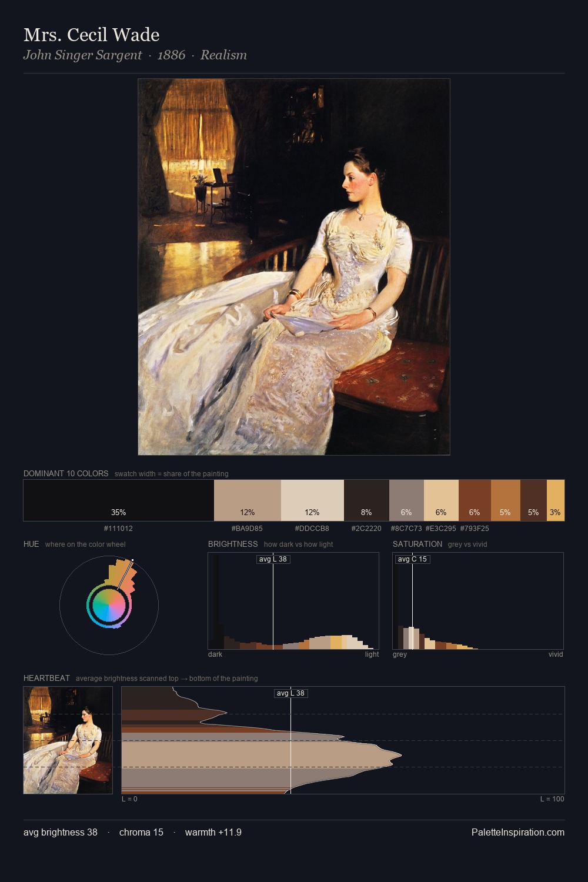The width and height of the screenshot is (588, 882).
Task: Select the 12% cream swatch #DDCCB8
Action: click(x=312, y=500)
